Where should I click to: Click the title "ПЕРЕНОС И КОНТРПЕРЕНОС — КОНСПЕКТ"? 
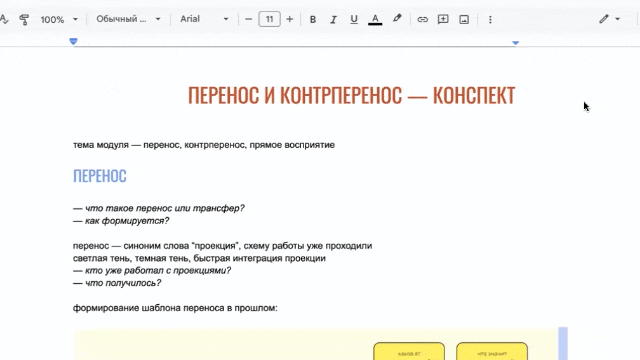[x=351, y=96]
